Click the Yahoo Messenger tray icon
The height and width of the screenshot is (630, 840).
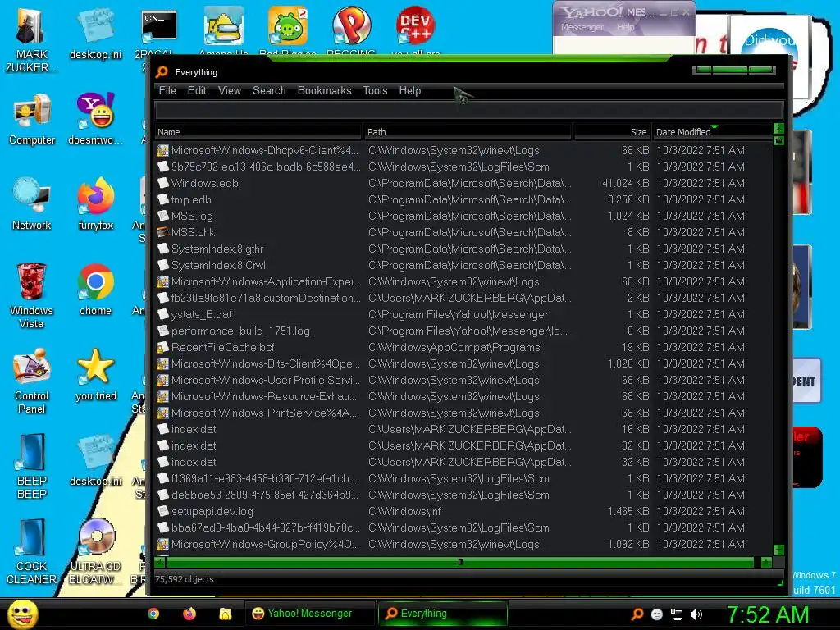657,614
